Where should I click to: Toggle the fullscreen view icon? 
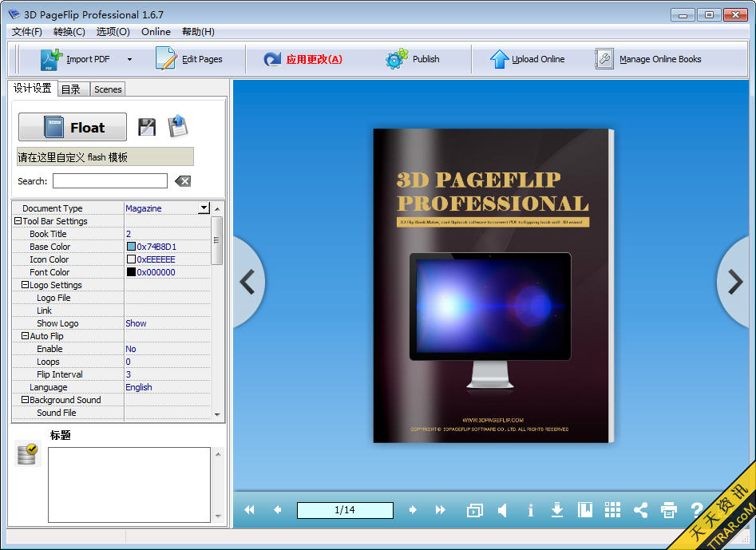(x=475, y=510)
